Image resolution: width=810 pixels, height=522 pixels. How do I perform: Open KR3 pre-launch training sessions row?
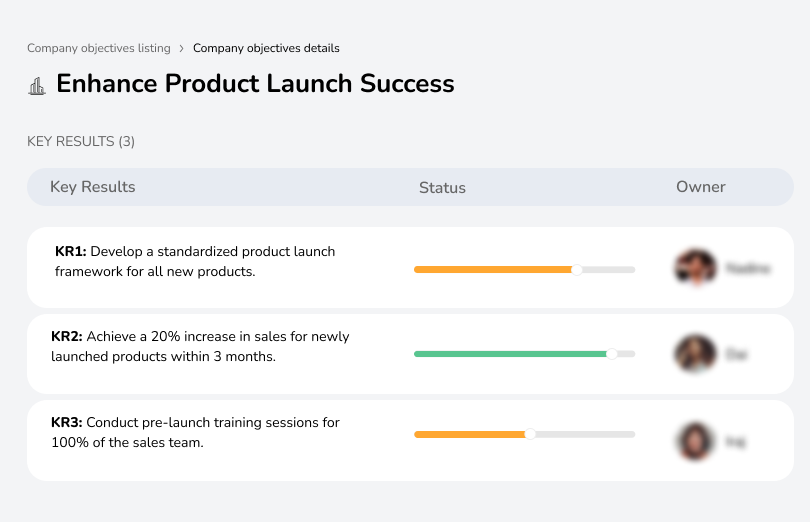point(410,440)
